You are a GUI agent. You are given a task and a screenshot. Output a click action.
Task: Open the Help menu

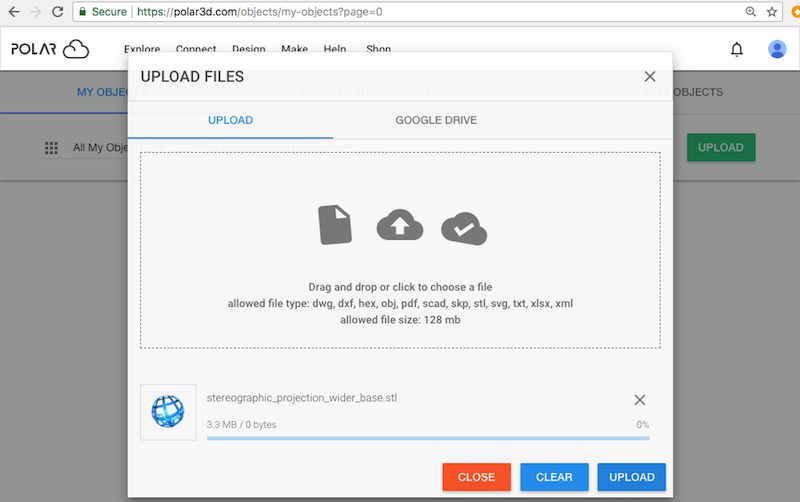(335, 49)
